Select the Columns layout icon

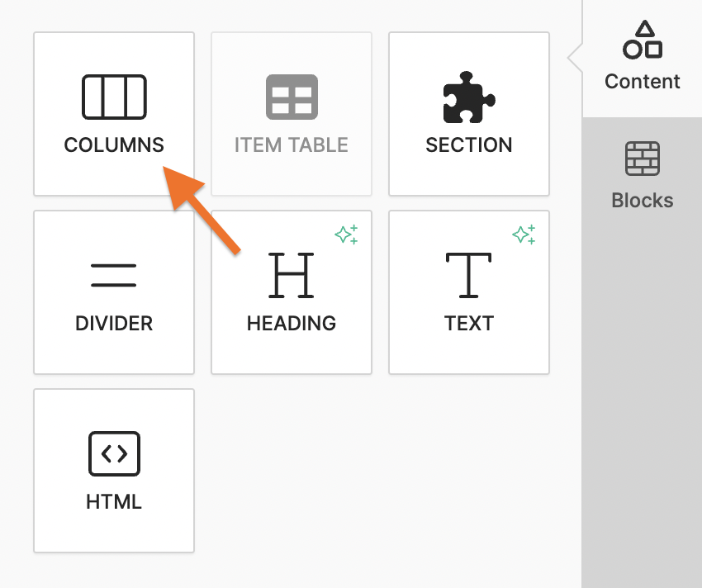click(x=114, y=97)
